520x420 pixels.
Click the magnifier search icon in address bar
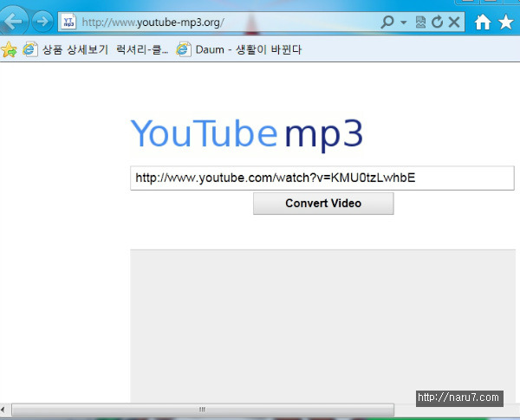click(x=387, y=23)
